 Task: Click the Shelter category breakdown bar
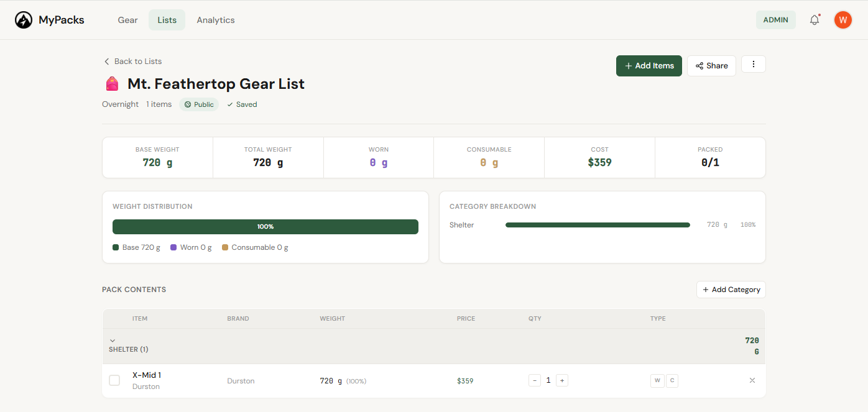pos(598,225)
